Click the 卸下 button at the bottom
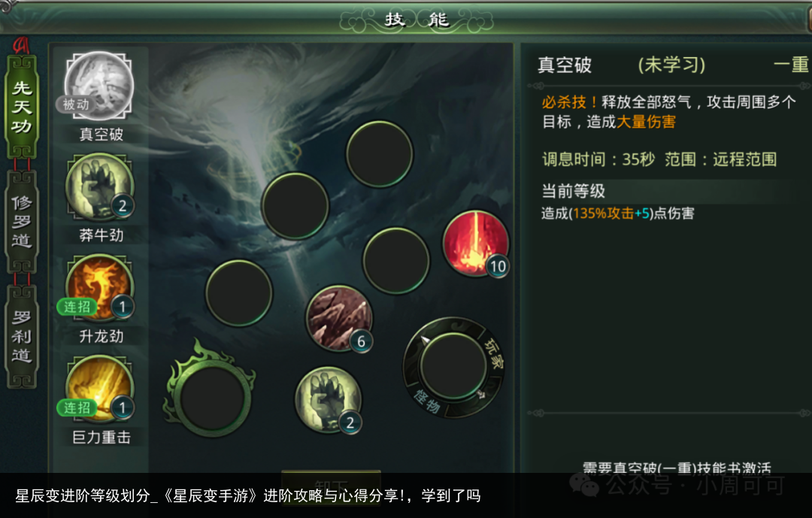 click(x=331, y=479)
